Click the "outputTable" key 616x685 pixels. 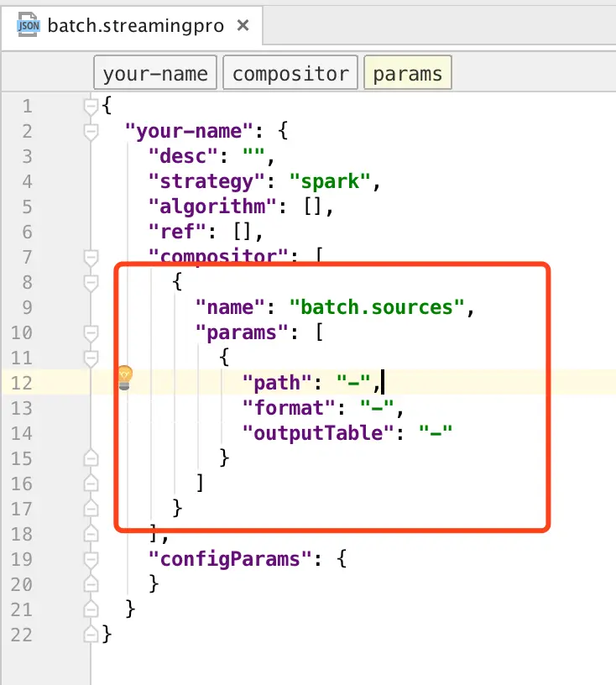(319, 433)
